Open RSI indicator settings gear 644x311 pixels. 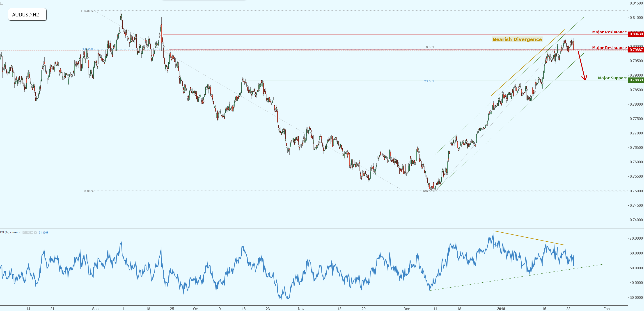(28, 232)
